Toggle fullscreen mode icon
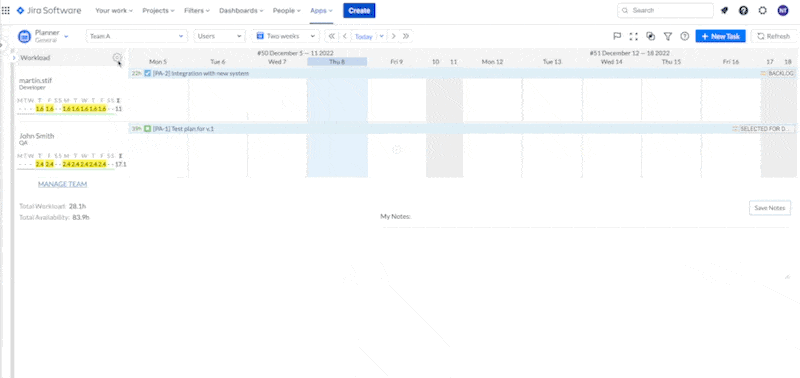Viewport: 800px width, 378px height. [x=634, y=36]
